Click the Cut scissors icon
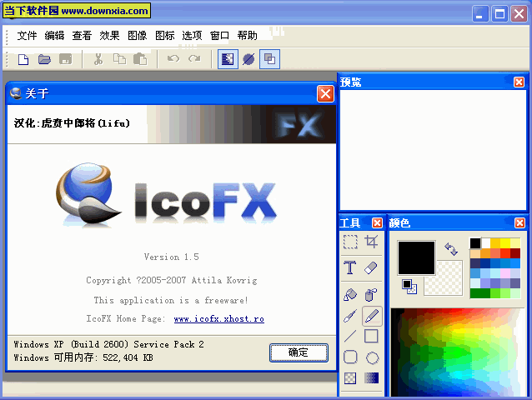 98,60
